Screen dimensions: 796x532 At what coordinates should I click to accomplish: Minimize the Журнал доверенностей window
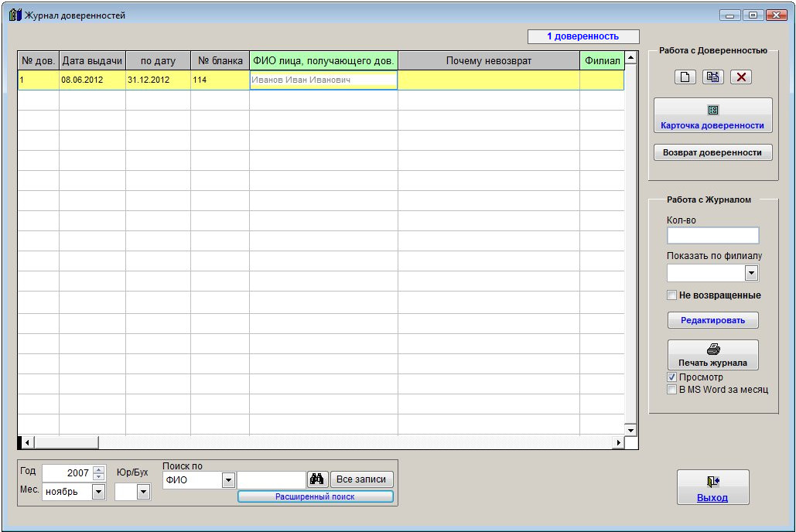click(x=729, y=15)
